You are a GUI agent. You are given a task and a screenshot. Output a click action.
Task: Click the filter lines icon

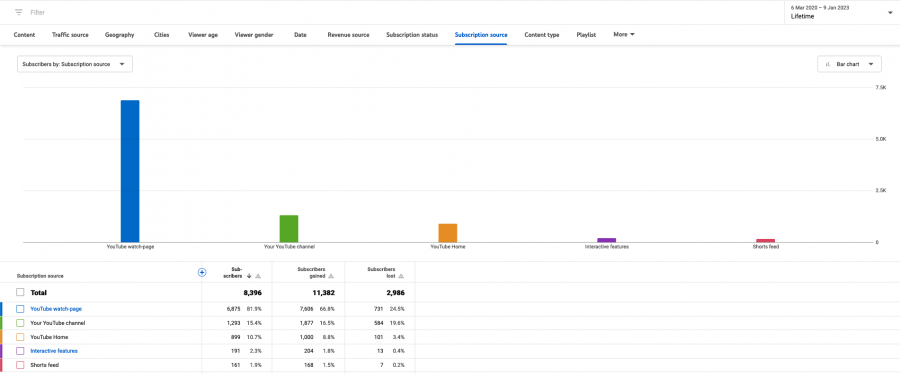coord(19,12)
